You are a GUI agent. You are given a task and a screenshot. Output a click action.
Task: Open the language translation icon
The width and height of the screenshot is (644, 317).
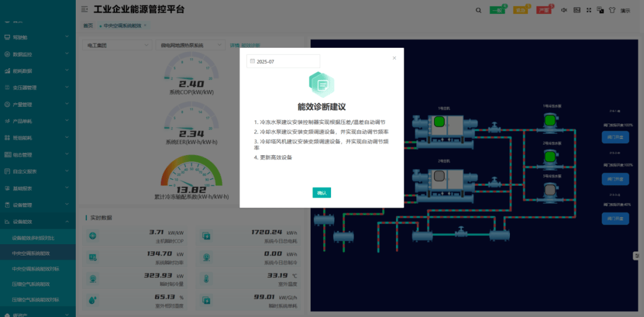(x=601, y=10)
